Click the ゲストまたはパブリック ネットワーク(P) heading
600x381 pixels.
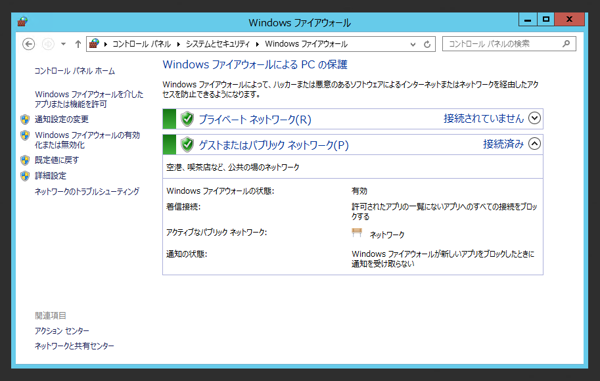(274, 145)
